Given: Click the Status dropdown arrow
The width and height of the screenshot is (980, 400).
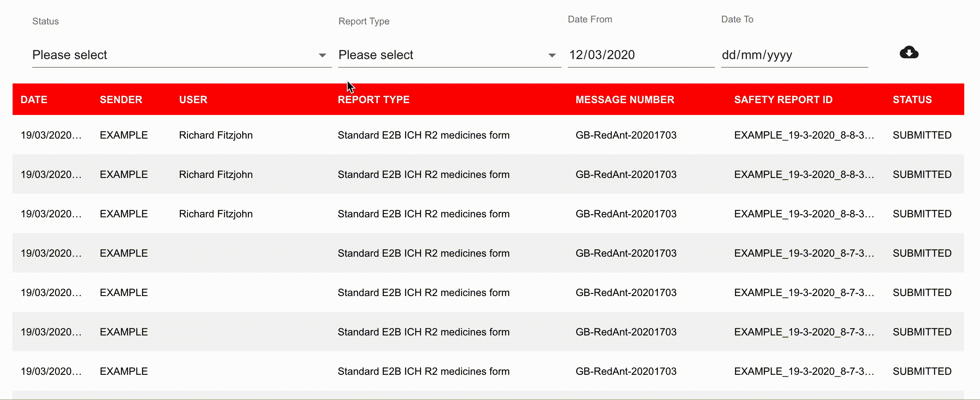Looking at the screenshot, I should pos(322,56).
